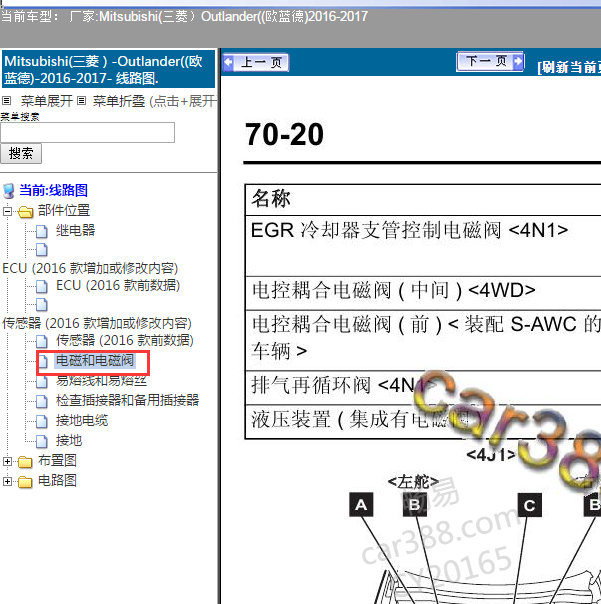Click the 电控耦合电磁阀 (中间) <4WD> row
601x604 pixels.
[x=423, y=293]
